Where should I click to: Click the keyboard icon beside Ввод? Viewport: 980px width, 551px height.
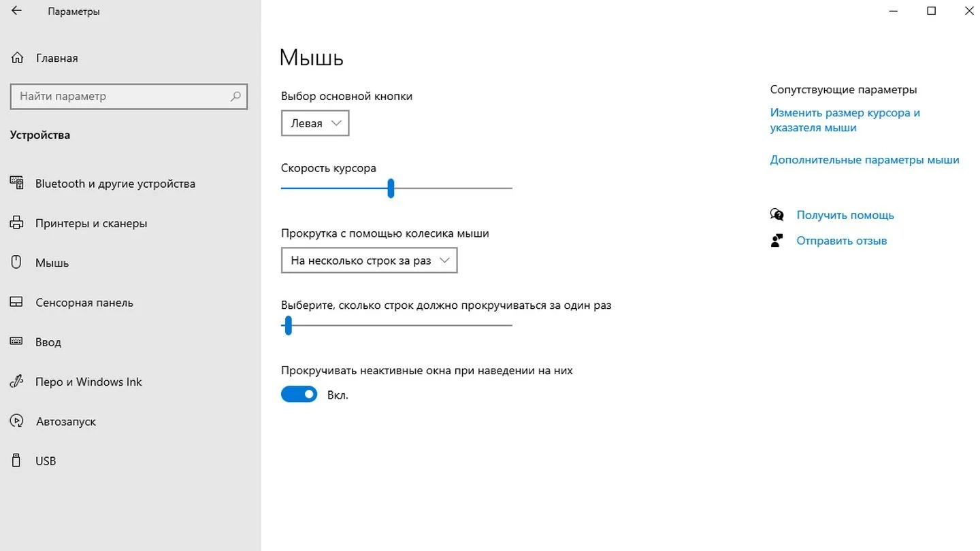(17, 341)
